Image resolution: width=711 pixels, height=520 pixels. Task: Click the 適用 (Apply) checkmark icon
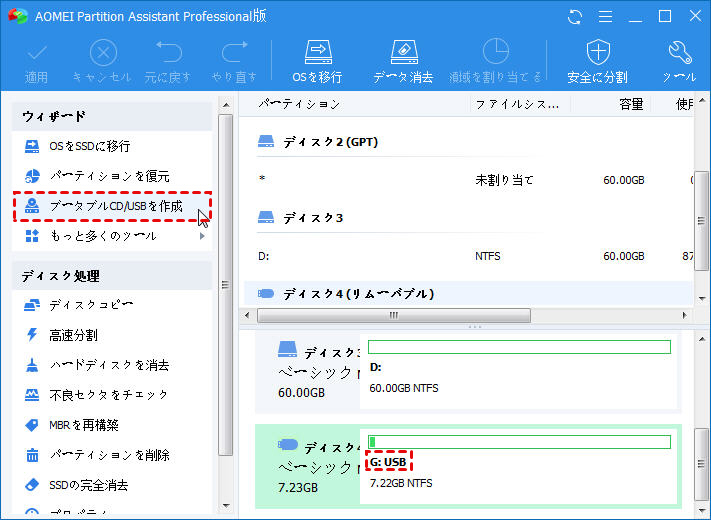pyautogui.click(x=37, y=53)
